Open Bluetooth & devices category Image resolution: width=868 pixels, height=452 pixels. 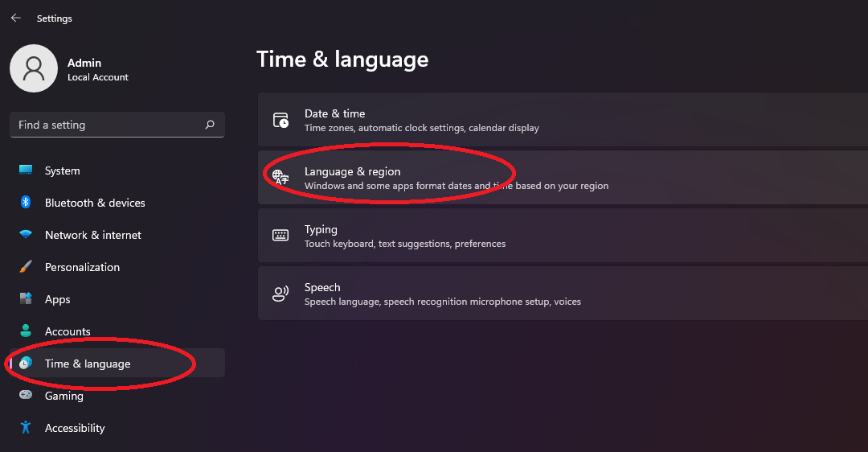point(117,203)
